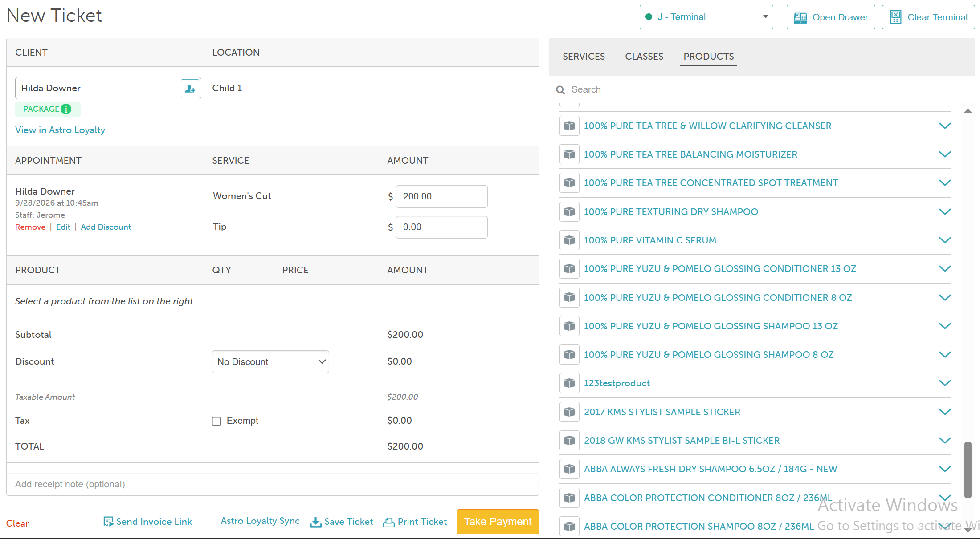Open the J - Terminal dropdown
The image size is (980, 539).
706,17
